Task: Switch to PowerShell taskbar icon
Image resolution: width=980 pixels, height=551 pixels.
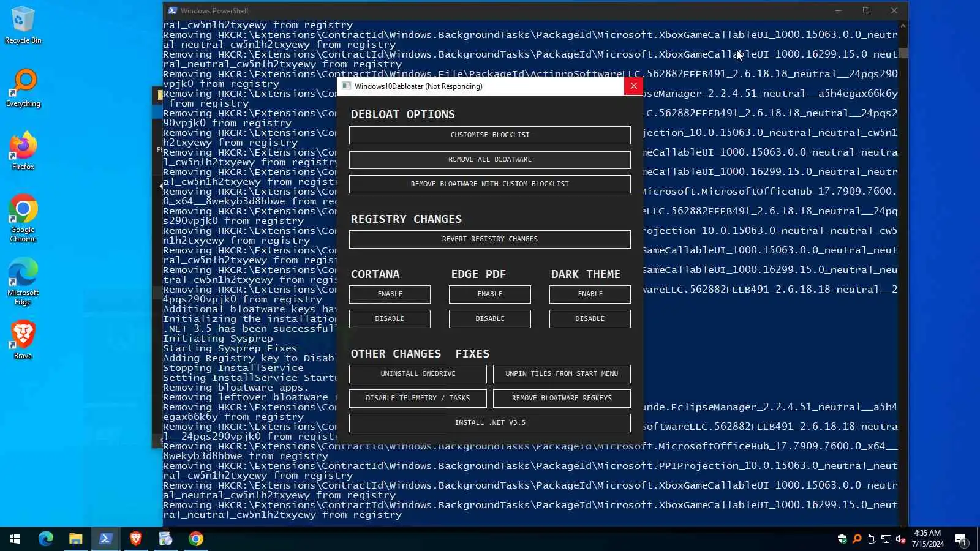Action: click(x=105, y=539)
